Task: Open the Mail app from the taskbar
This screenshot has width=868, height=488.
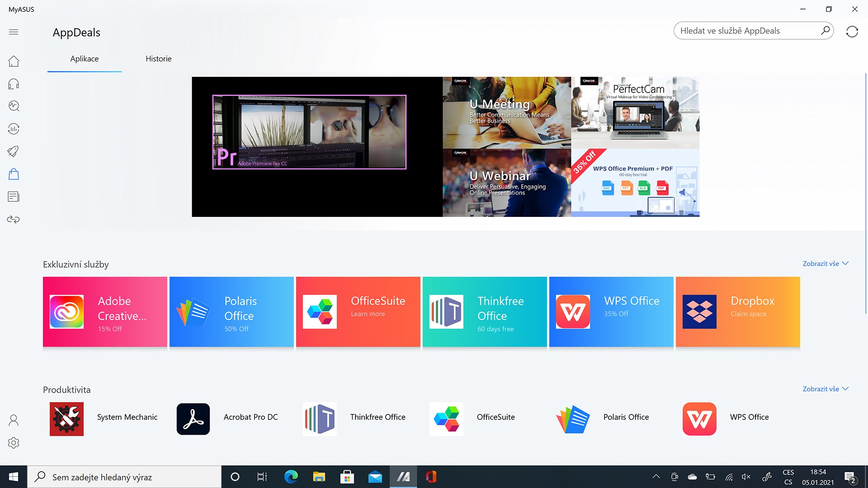Action: (375, 477)
